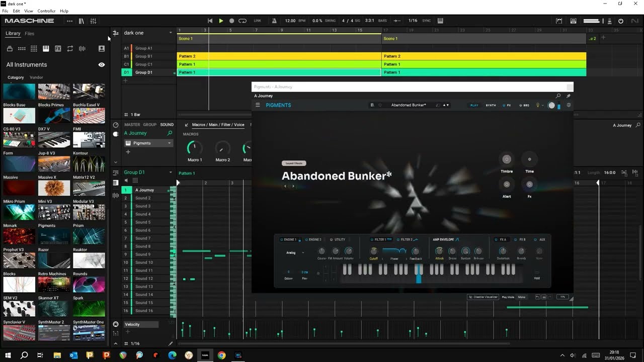
Task: Open Google Chrome from the taskbar
Action: 221,355
